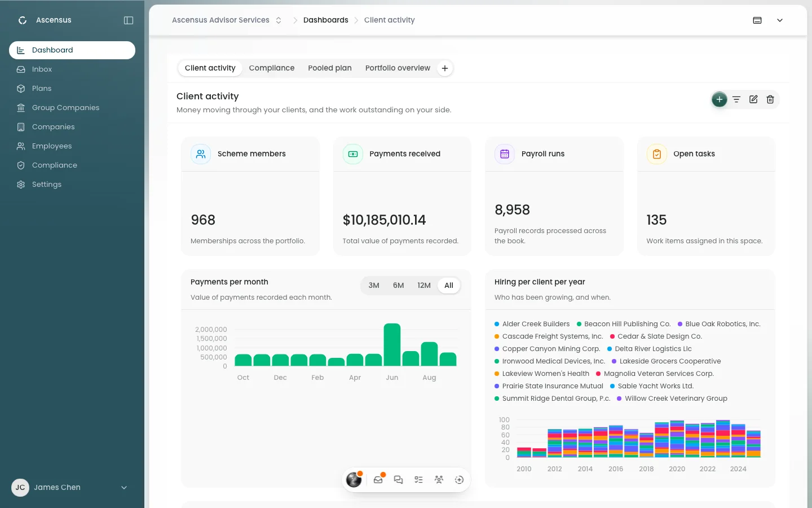Click Client activity in the breadcrumb

tap(389, 20)
